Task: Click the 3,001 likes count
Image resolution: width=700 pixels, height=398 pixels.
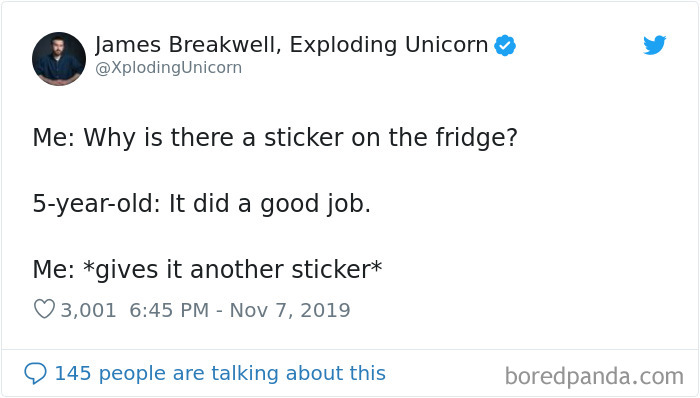Action: (88, 310)
